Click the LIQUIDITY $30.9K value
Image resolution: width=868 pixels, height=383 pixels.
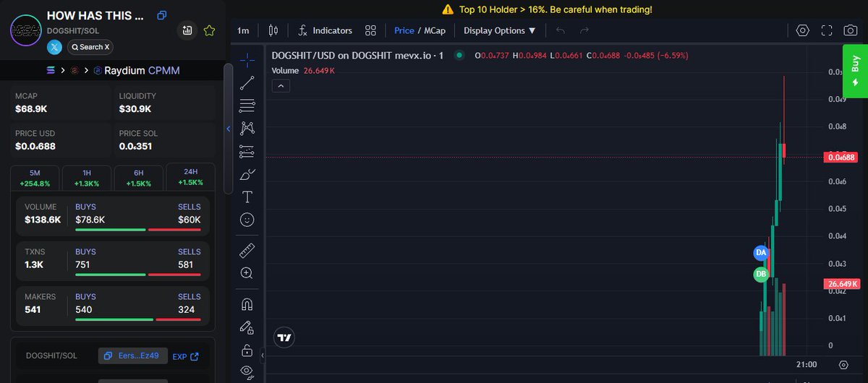(x=135, y=109)
